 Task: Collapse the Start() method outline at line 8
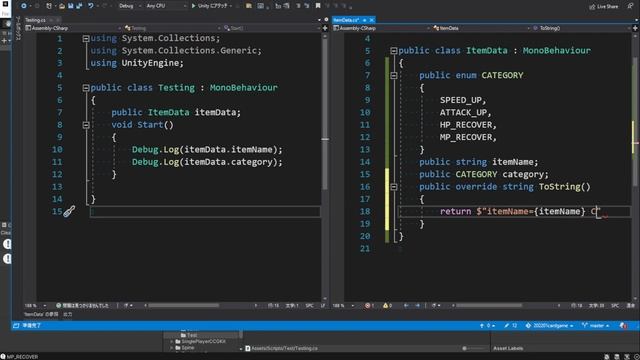coord(86,125)
